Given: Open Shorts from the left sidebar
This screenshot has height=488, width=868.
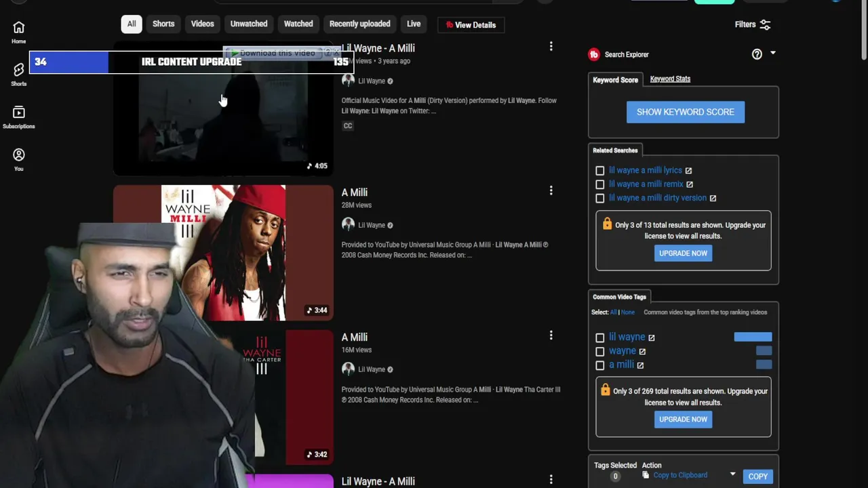Looking at the screenshot, I should click(x=18, y=74).
